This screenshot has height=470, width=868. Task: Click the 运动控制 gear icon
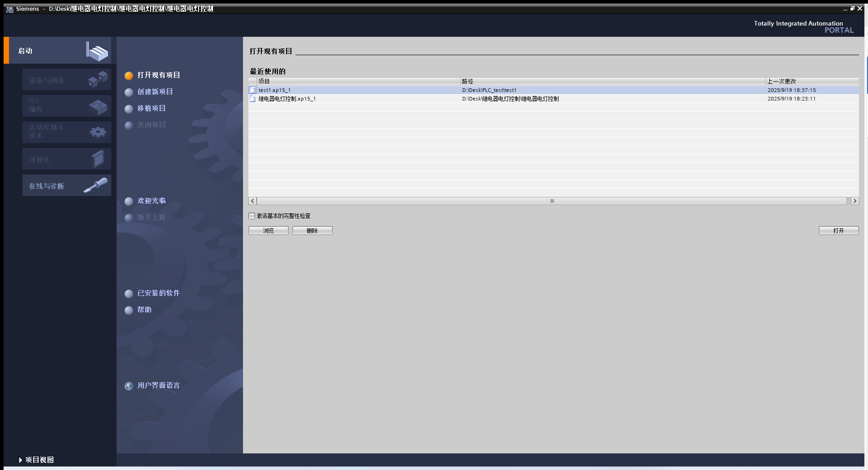click(98, 132)
